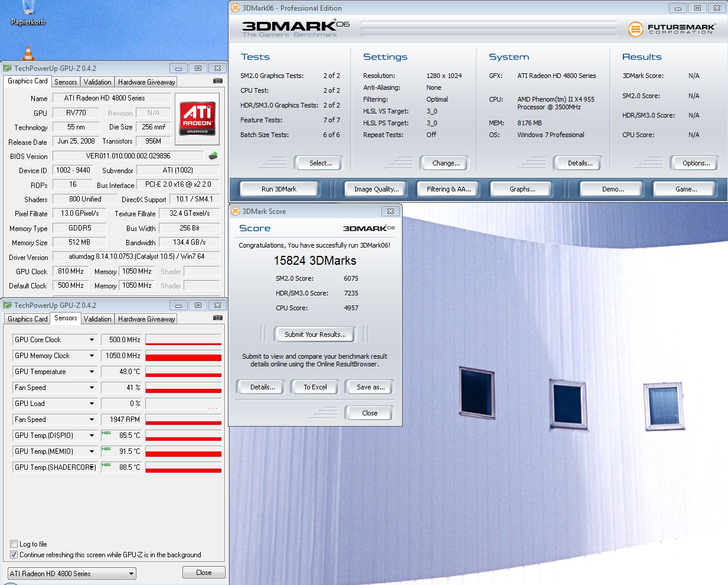The height and width of the screenshot is (585, 728).
Task: Click the BIOS save chip icon
Action: [213, 156]
